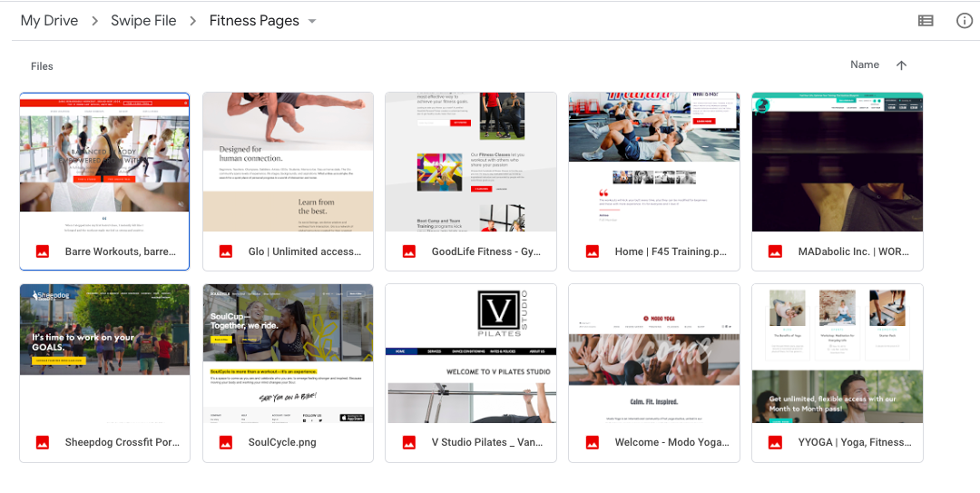This screenshot has height=493, width=980.
Task: Click file name 'Barre Workouts, barre...'
Action: (x=121, y=251)
